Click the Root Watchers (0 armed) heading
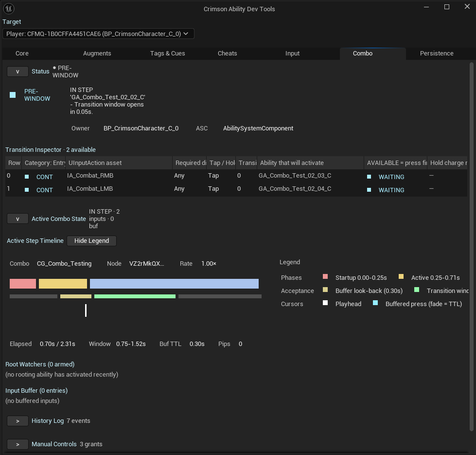Viewport: 476px width, 455px height. click(40, 364)
